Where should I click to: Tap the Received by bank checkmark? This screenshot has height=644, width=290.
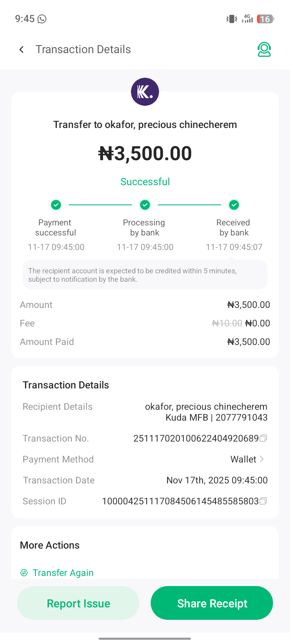[x=234, y=205]
